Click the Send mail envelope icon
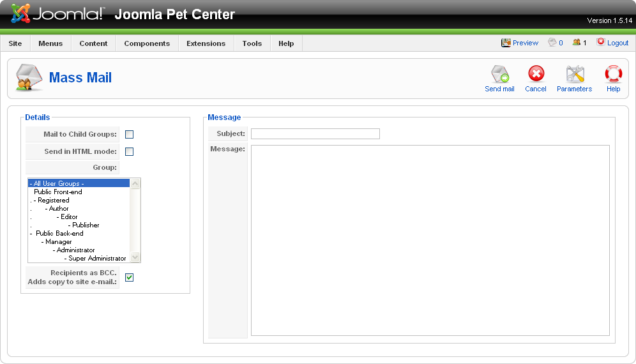The image size is (636, 364). 500,74
